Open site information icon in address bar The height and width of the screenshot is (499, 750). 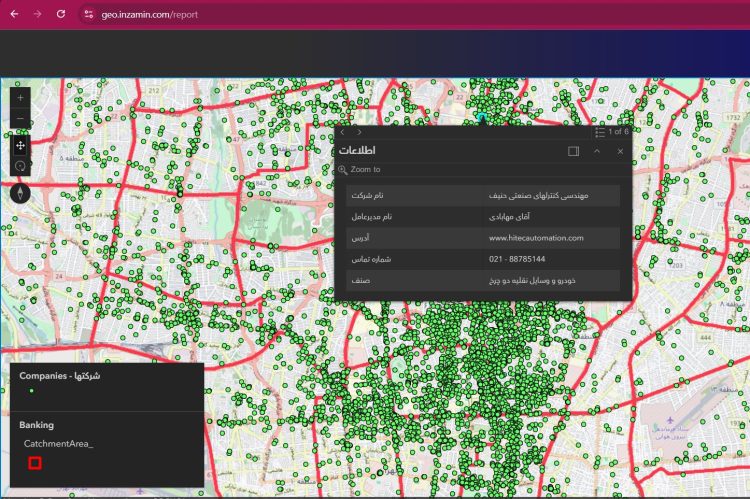pos(88,15)
